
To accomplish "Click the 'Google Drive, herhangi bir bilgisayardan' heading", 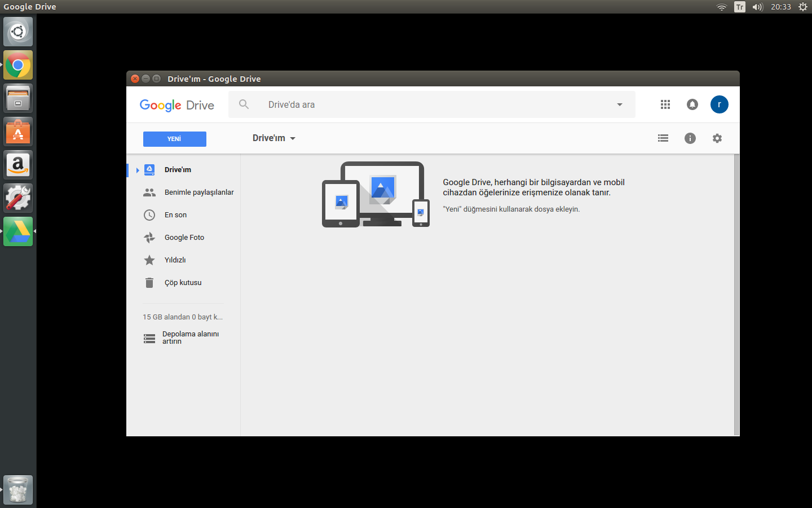I will tap(534, 187).
